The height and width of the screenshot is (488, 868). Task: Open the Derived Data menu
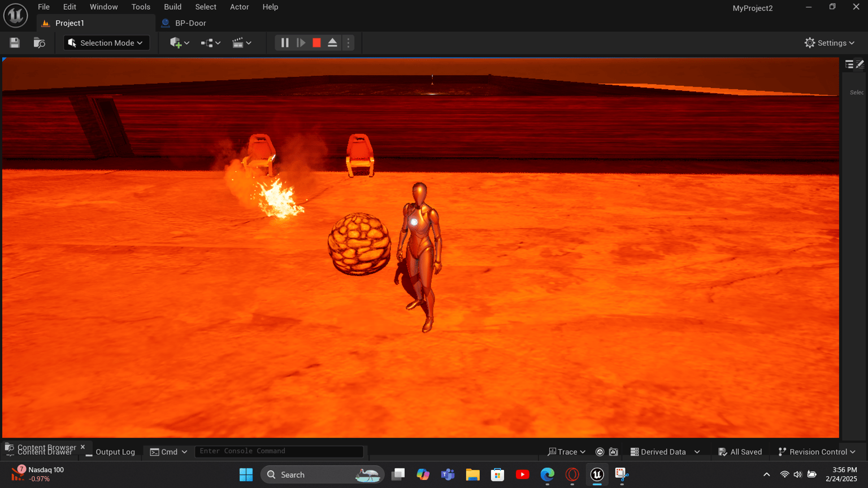665,452
